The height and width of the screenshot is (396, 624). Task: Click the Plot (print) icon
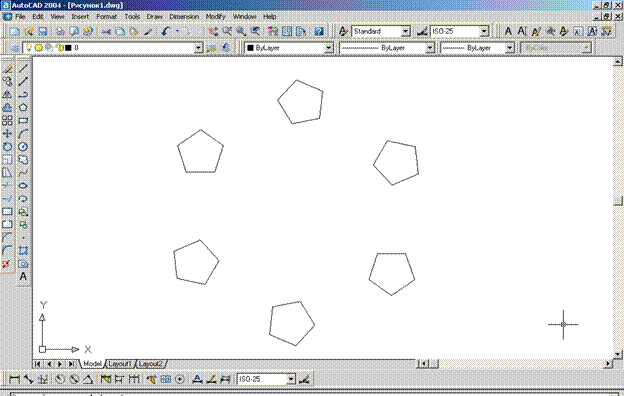pyautogui.click(x=60, y=31)
